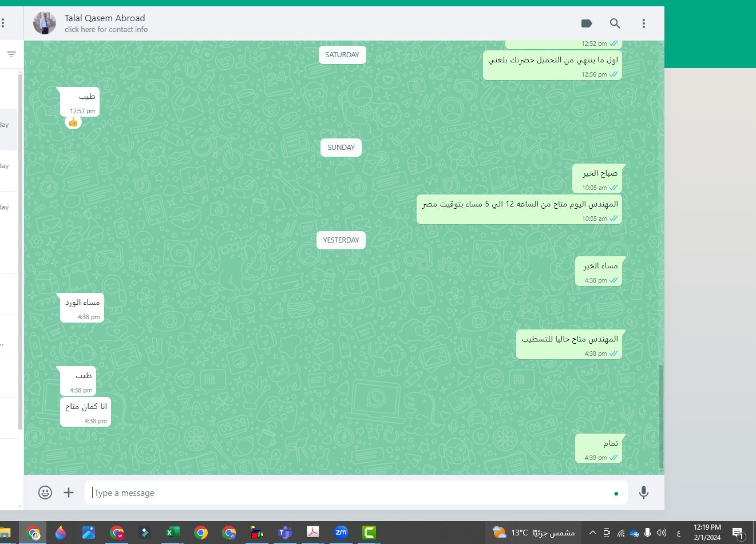Open Talal Qasem profile picture
Image resolution: width=756 pixels, height=544 pixels.
(45, 23)
